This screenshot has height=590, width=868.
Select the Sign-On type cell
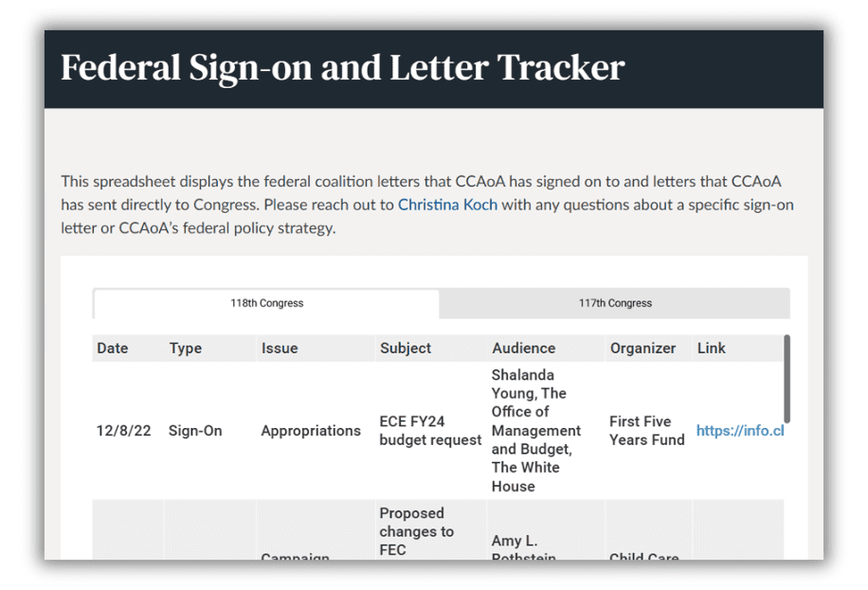[195, 431]
